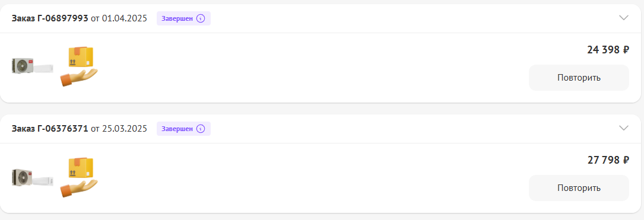Click info icon on order Г-06897993 status
This screenshot has width=644, height=220.
(x=201, y=18)
